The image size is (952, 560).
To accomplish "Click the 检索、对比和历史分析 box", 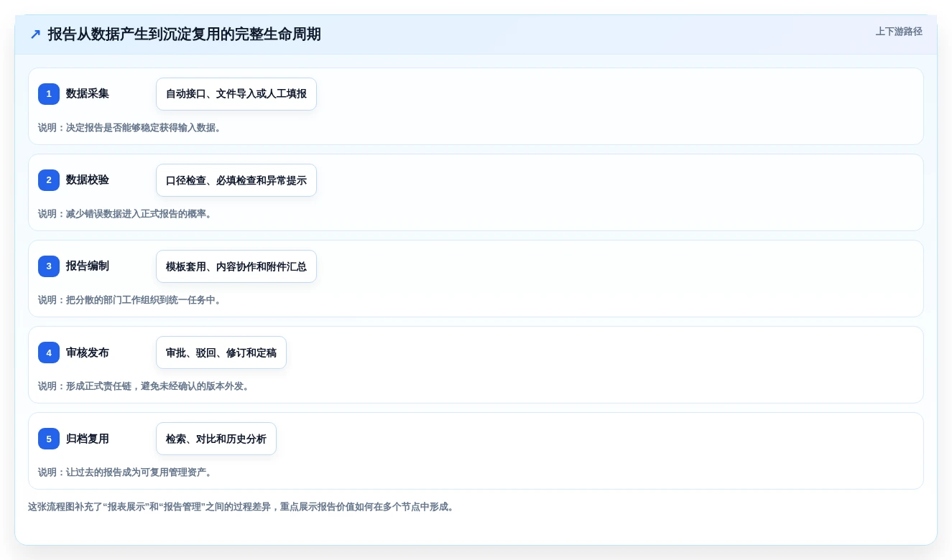I will (216, 439).
